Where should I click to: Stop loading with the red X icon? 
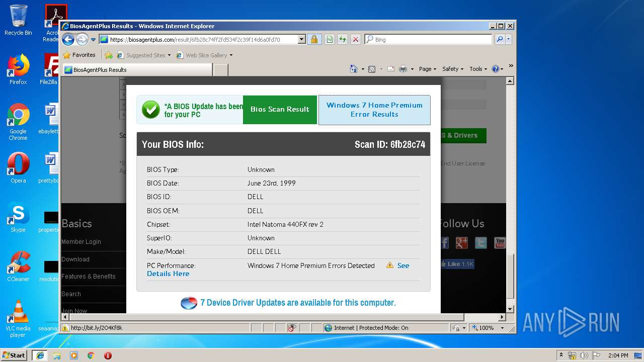(x=356, y=39)
